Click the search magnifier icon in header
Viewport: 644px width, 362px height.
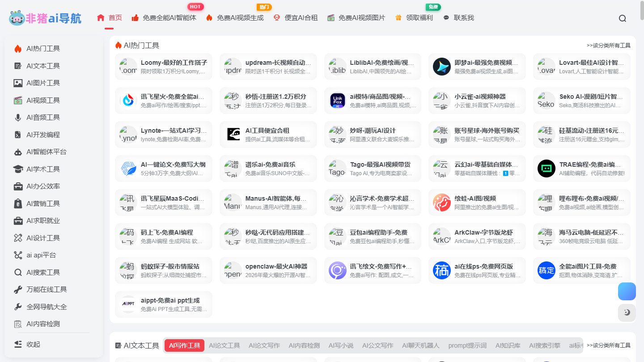pos(623,18)
